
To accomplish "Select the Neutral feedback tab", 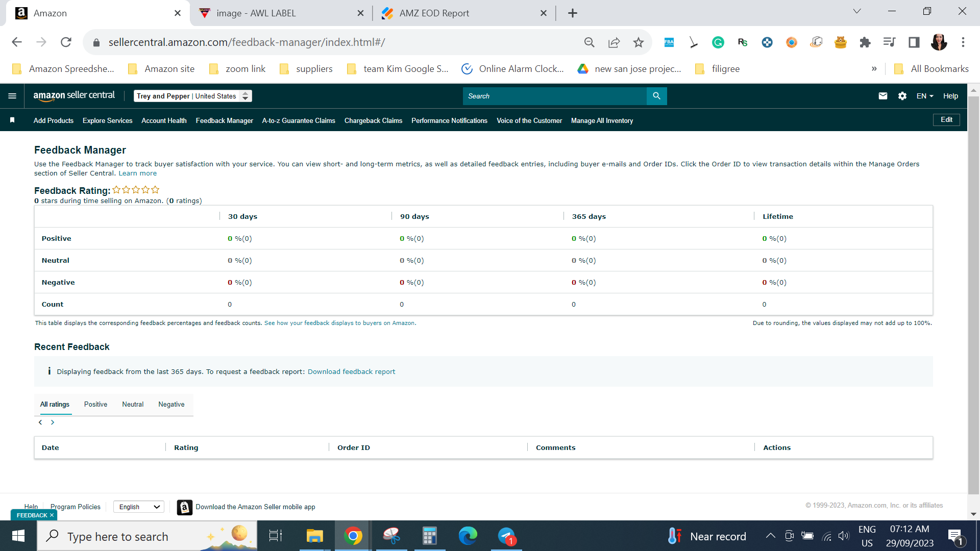I will (133, 405).
